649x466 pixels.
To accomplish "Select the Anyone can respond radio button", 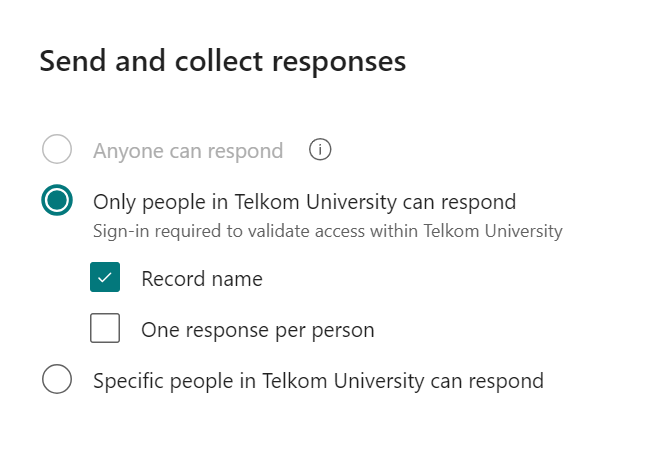I will tap(57, 151).
